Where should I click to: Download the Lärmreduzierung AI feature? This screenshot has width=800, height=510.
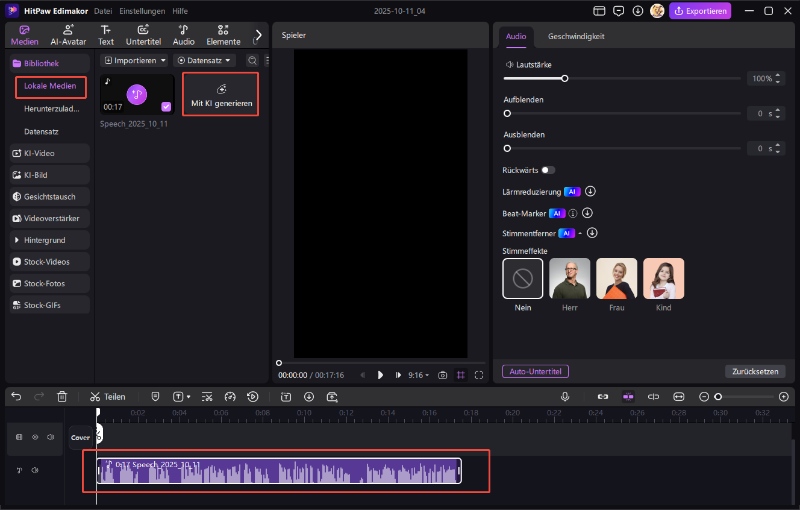tap(590, 191)
